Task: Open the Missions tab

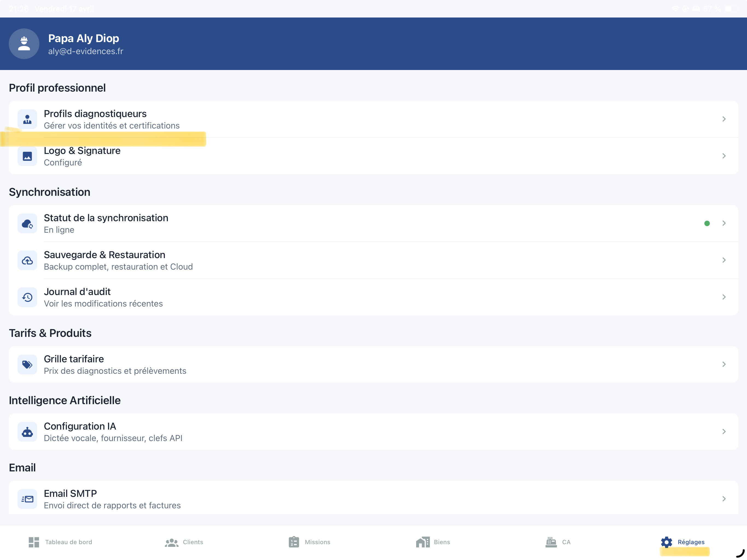Action: pos(309,542)
